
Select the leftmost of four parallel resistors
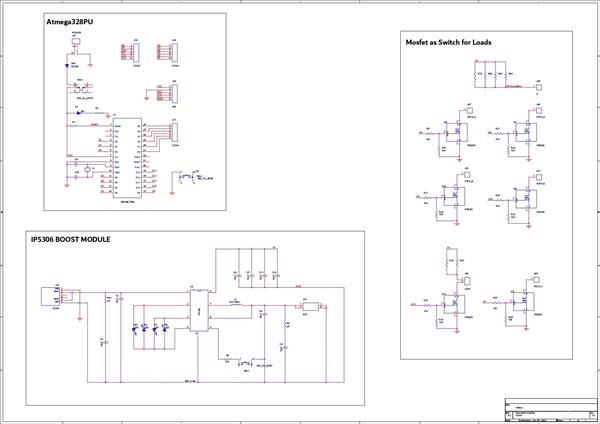click(x=475, y=74)
